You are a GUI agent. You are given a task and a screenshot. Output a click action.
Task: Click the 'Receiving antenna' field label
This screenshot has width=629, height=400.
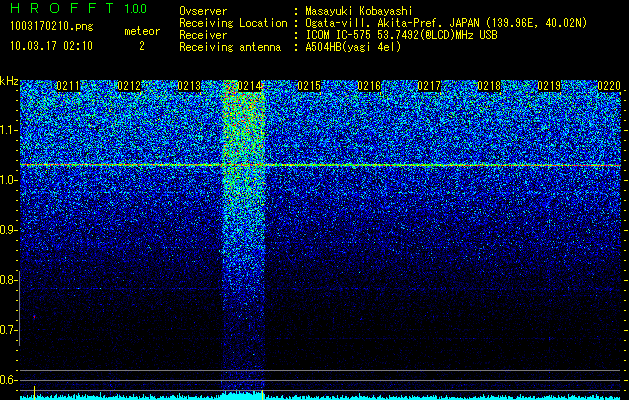[230, 47]
